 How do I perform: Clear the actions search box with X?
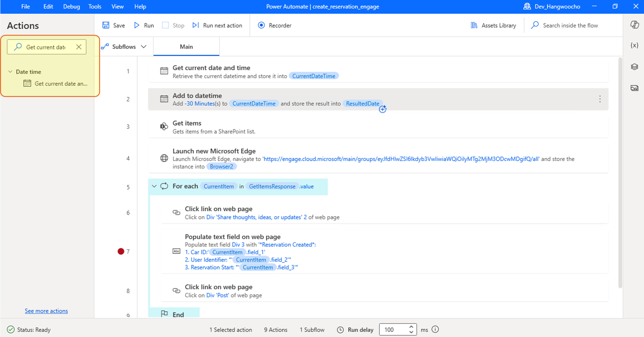pyautogui.click(x=79, y=47)
